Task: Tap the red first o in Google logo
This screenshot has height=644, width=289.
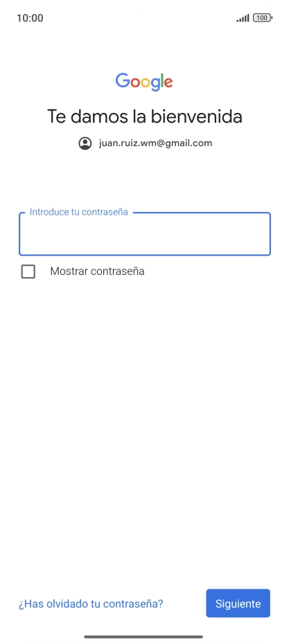Action: click(136, 83)
